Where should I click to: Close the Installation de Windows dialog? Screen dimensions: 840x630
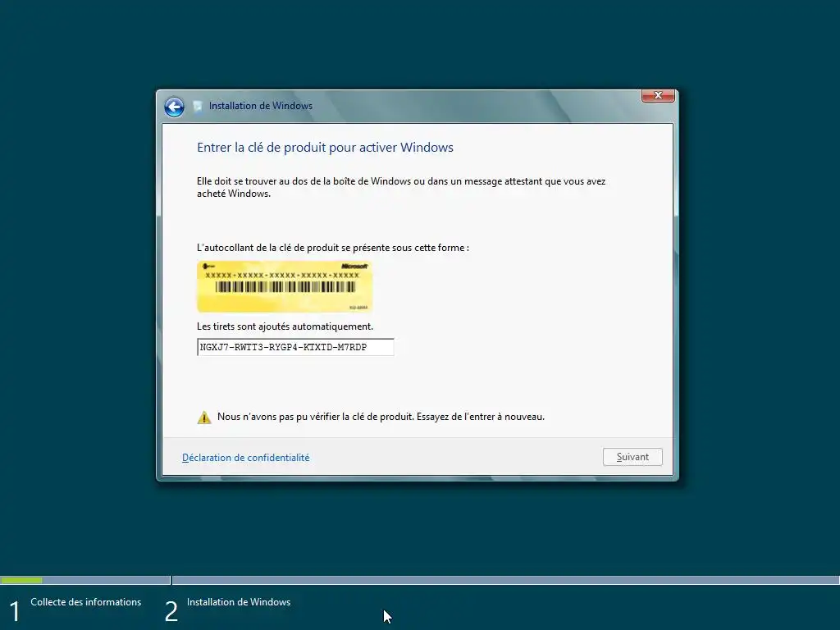(658, 95)
